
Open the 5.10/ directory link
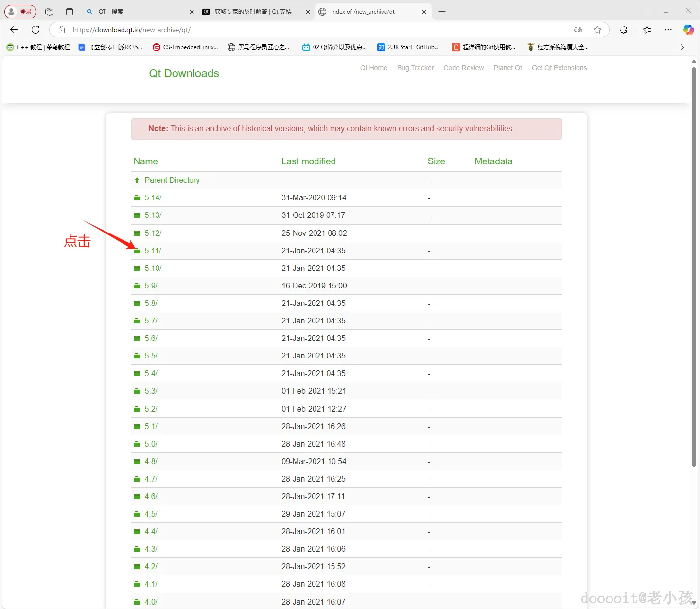click(153, 268)
